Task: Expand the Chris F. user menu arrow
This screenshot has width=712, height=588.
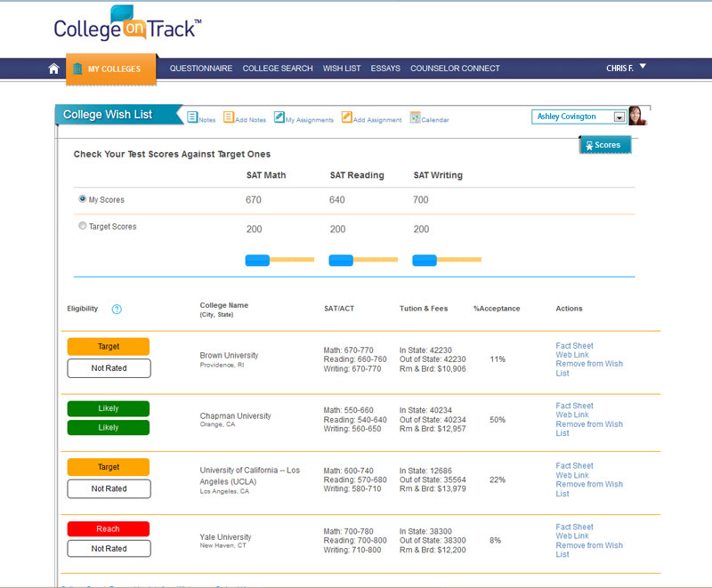Action: coord(643,66)
